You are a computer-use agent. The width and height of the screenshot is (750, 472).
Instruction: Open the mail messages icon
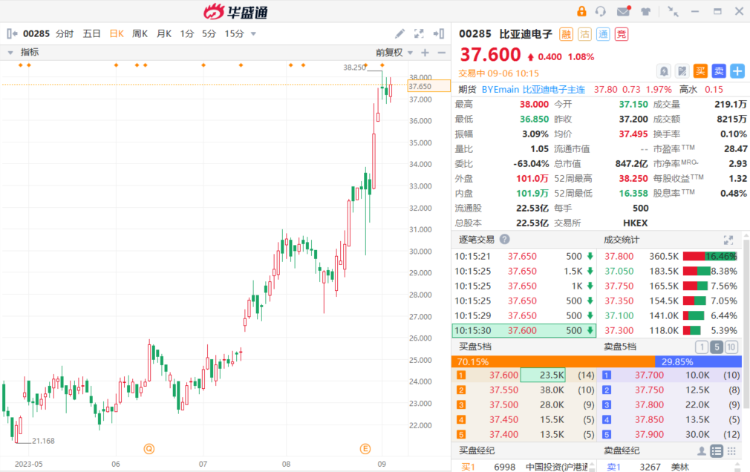[x=623, y=11]
